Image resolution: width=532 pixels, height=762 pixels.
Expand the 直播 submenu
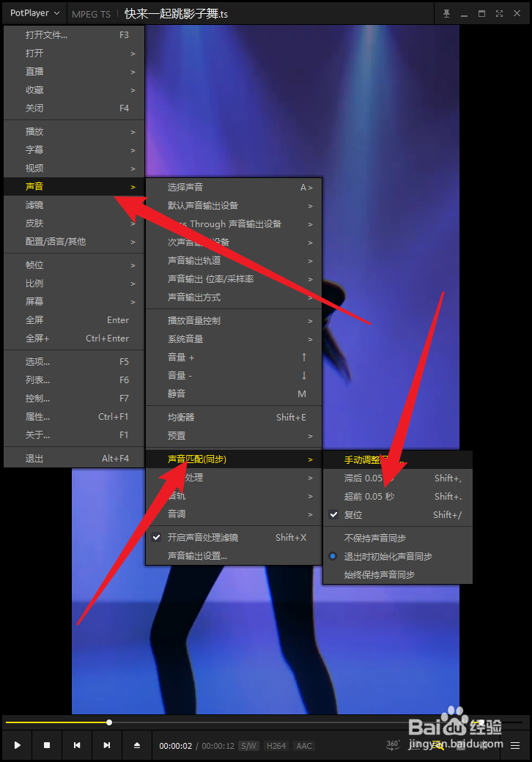tap(74, 72)
